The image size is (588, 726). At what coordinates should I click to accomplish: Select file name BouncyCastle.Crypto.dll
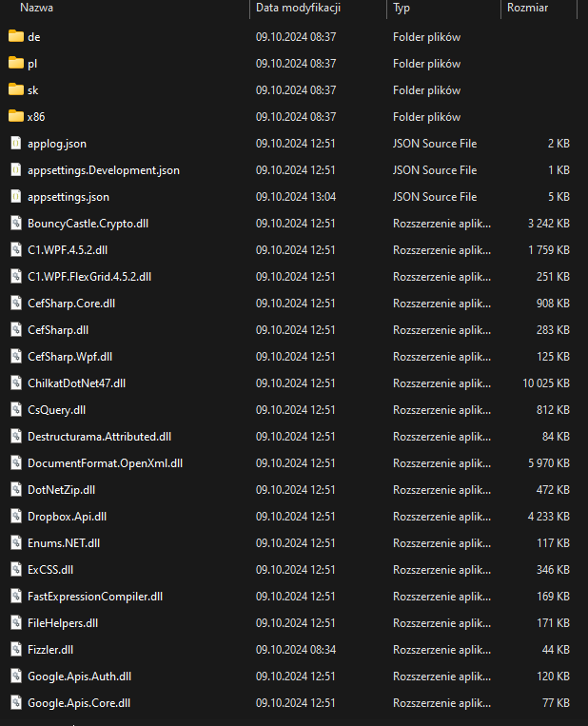click(88, 224)
